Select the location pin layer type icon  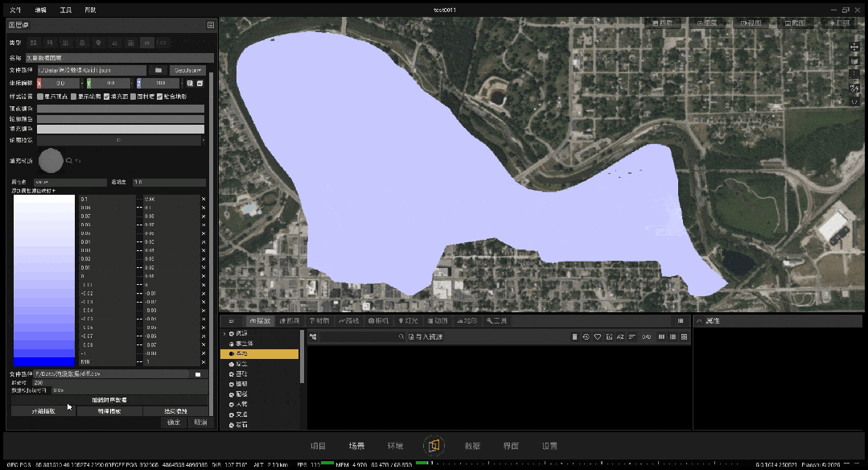click(98, 43)
